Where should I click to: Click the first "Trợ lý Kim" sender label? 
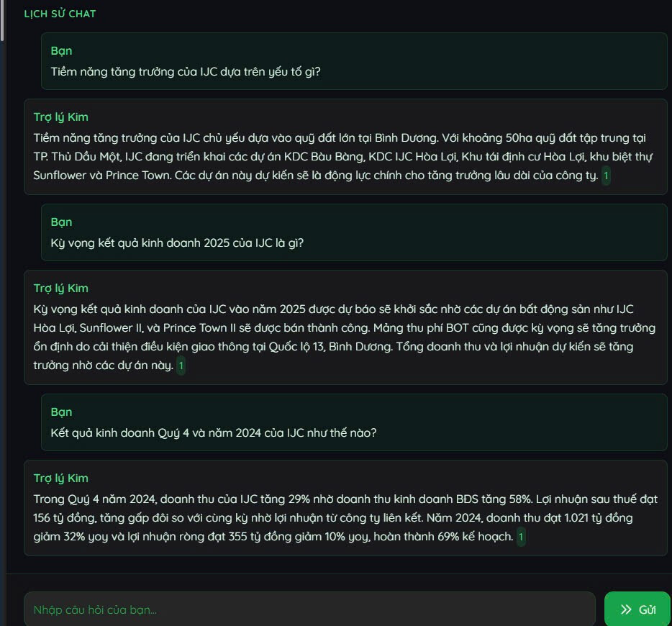(x=61, y=117)
